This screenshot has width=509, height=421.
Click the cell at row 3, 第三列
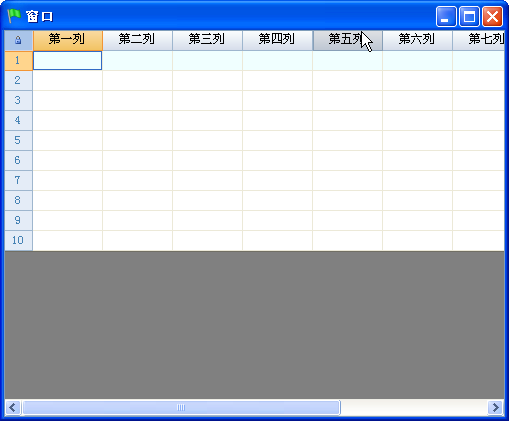click(x=208, y=100)
